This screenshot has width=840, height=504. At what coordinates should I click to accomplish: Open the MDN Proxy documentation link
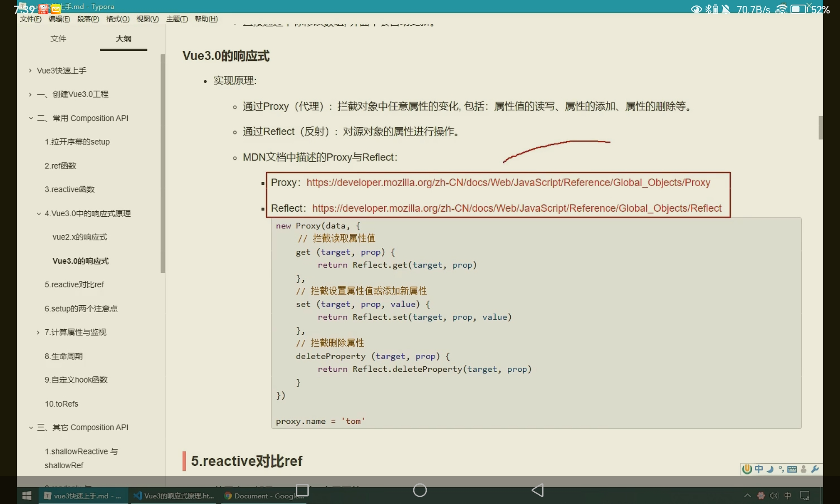pos(508,183)
